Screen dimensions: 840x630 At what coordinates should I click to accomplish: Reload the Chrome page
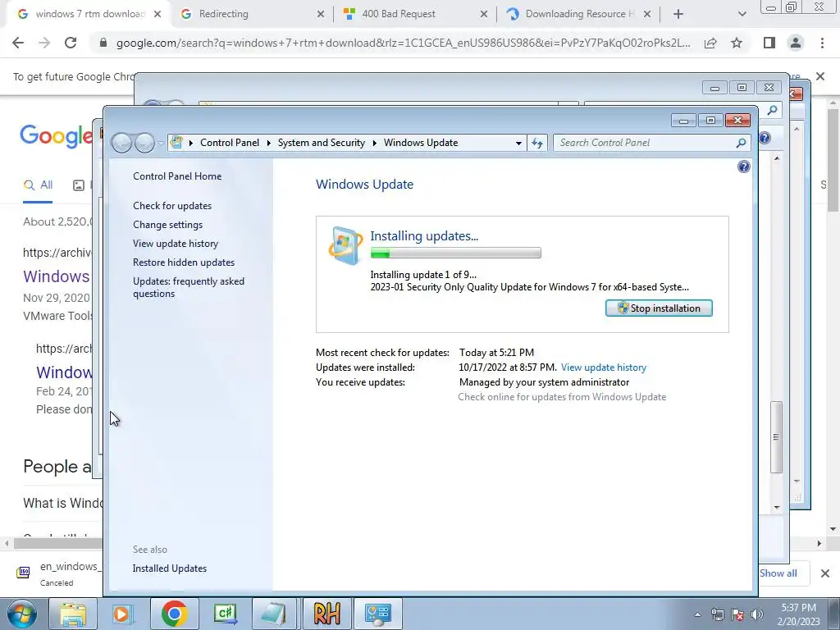[x=71, y=43]
